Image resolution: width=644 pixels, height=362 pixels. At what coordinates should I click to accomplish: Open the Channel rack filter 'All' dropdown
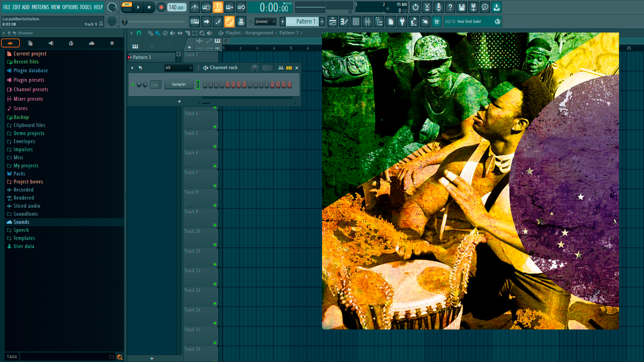pyautogui.click(x=179, y=68)
